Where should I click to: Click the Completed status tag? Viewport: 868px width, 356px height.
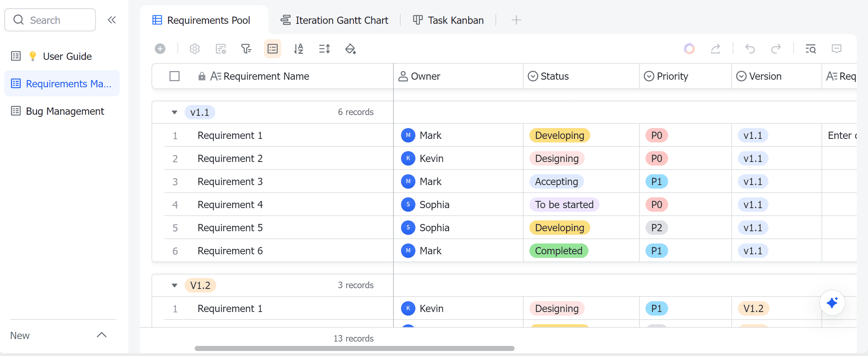[x=559, y=251]
